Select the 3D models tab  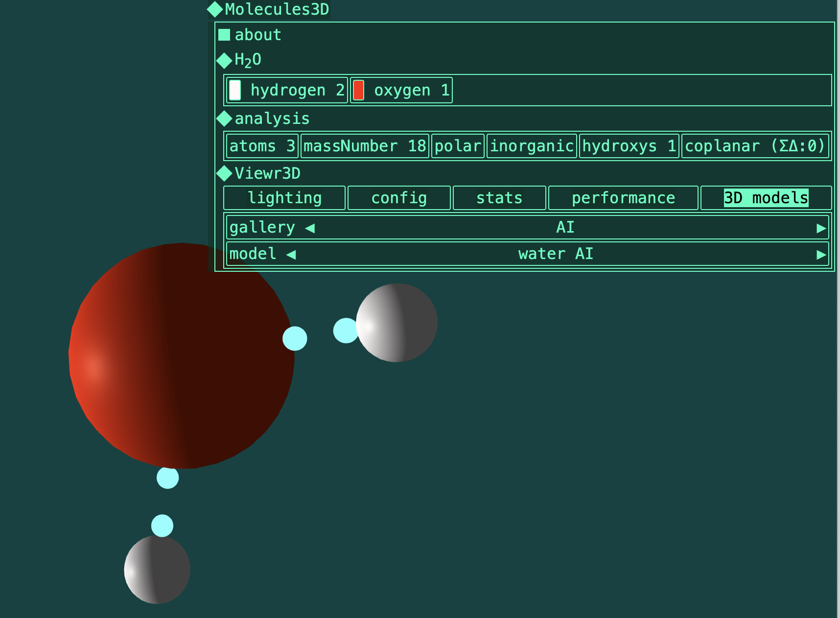click(766, 198)
